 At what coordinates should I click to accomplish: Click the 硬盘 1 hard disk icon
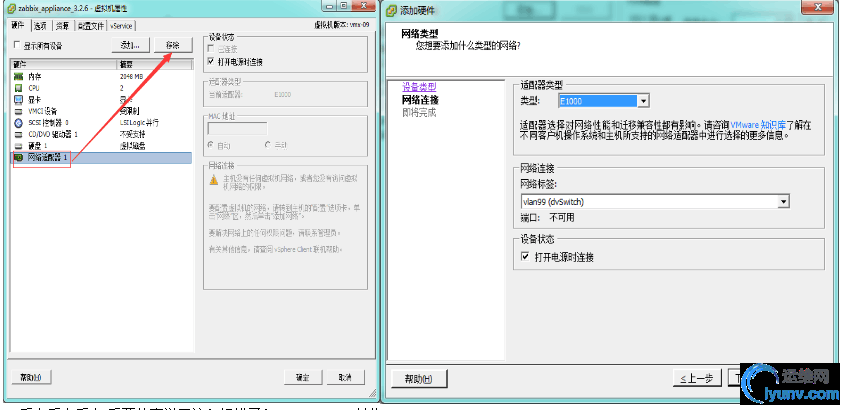[19, 146]
